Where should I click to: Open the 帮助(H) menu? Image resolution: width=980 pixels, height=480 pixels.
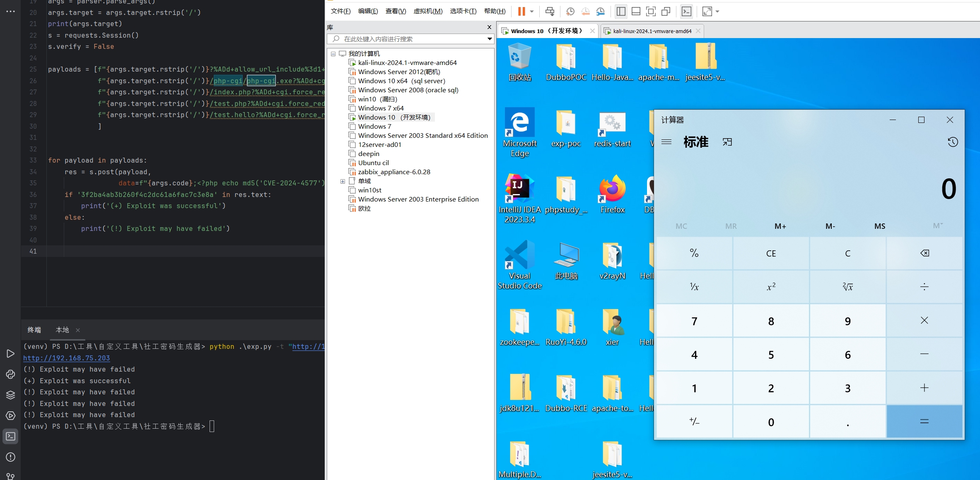(495, 11)
